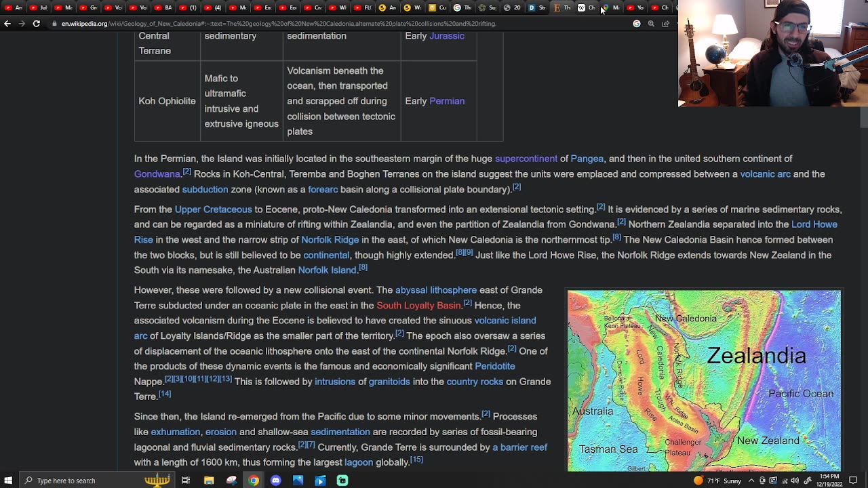Open the Permian link in table
The height and width of the screenshot is (488, 868).
click(x=447, y=101)
